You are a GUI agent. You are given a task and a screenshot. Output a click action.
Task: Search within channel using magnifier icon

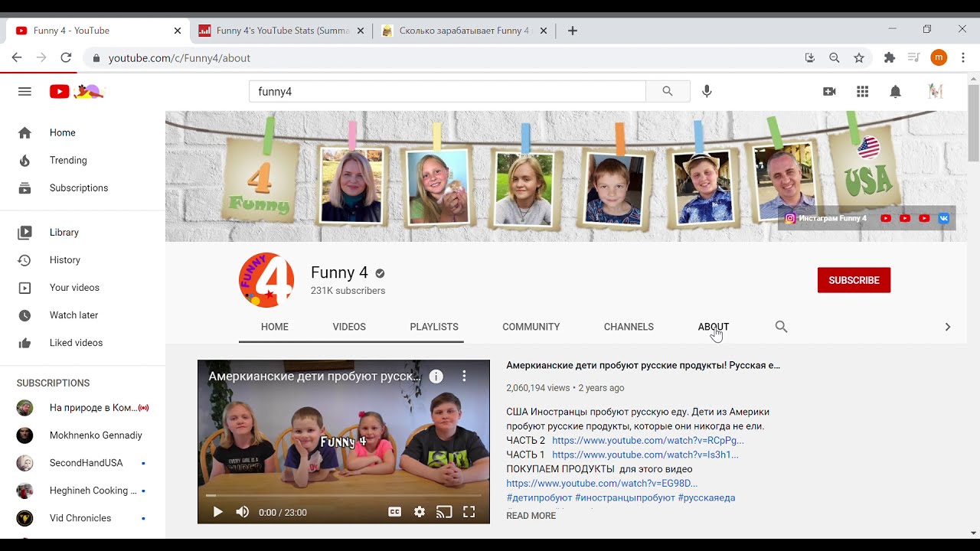(x=781, y=327)
